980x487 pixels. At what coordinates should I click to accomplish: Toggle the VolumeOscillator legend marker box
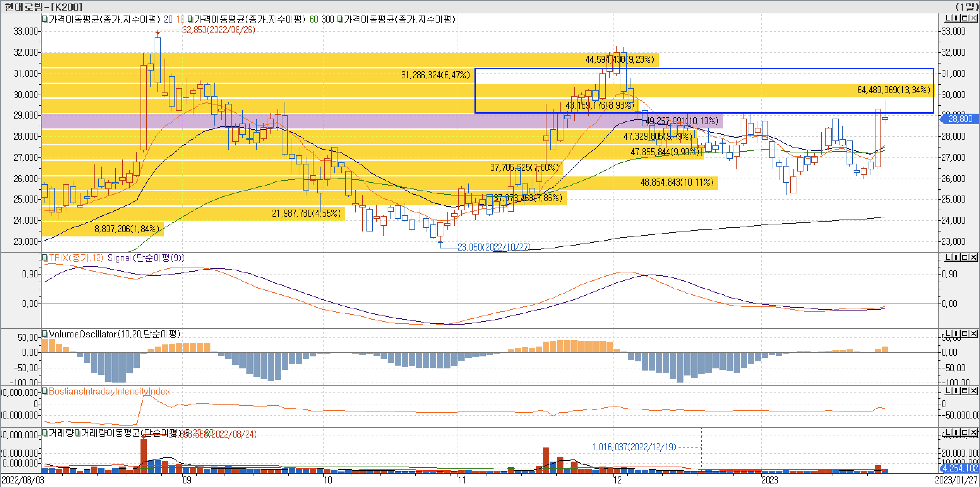[x=45, y=334]
